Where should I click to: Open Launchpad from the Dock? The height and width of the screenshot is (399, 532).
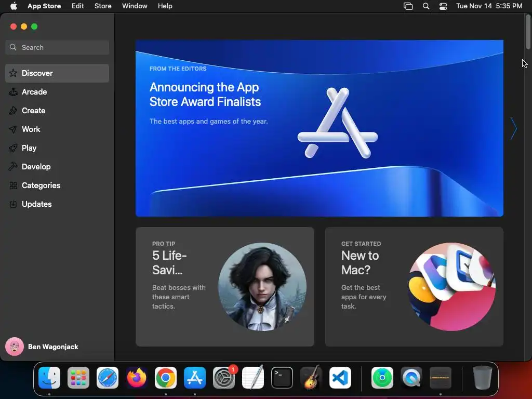(x=78, y=378)
